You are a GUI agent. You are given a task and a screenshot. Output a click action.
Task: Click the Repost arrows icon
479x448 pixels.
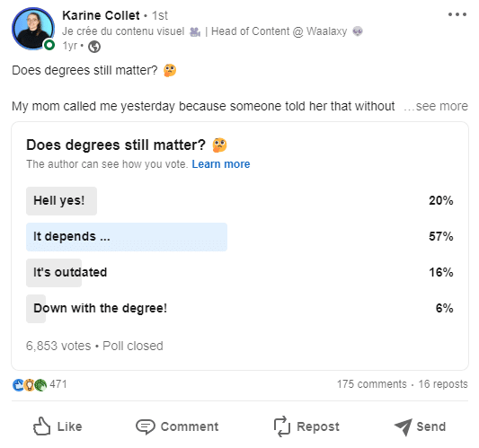click(x=281, y=426)
